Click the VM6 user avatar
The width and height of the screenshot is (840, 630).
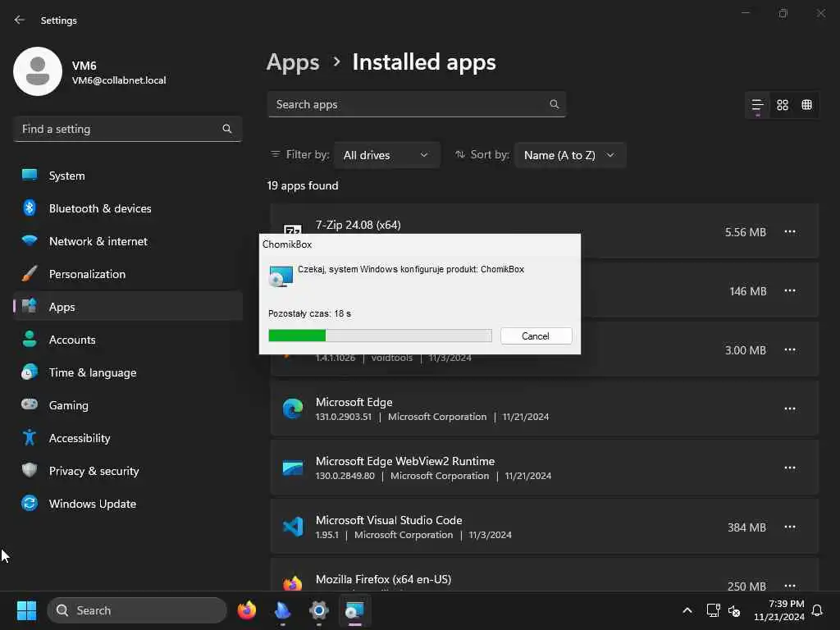tap(38, 71)
